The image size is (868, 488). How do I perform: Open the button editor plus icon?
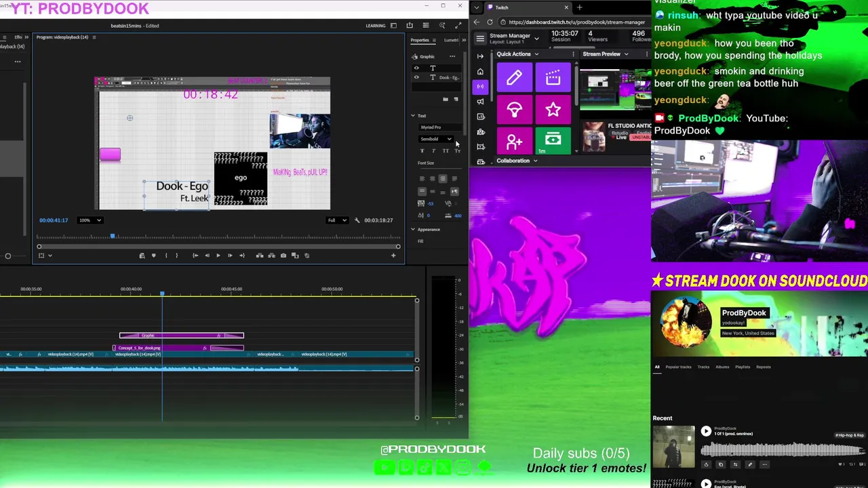click(393, 256)
